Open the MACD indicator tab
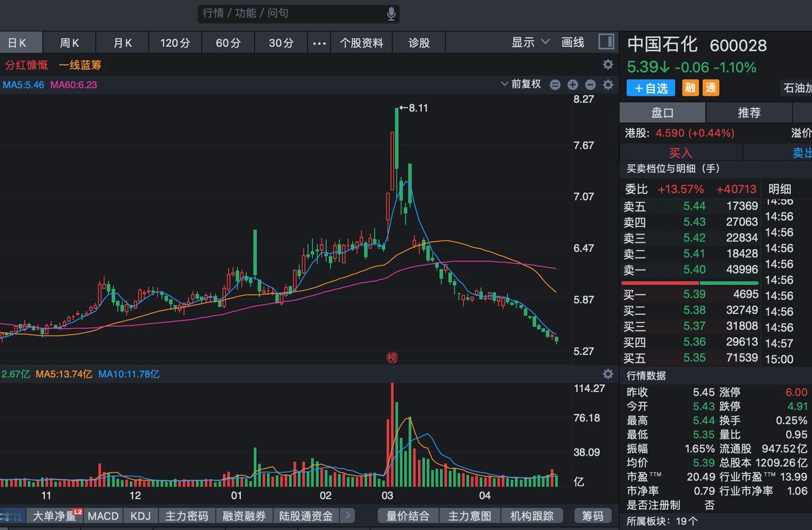 coord(102,515)
